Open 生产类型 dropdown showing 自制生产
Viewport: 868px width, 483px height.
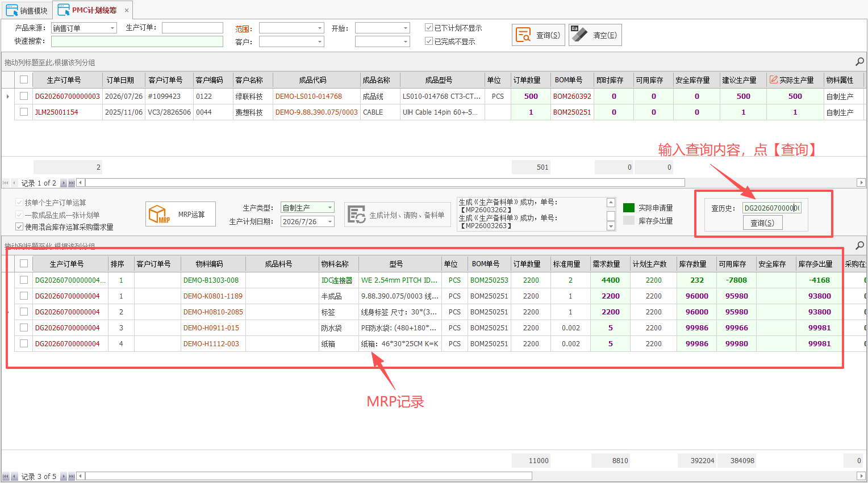click(330, 208)
